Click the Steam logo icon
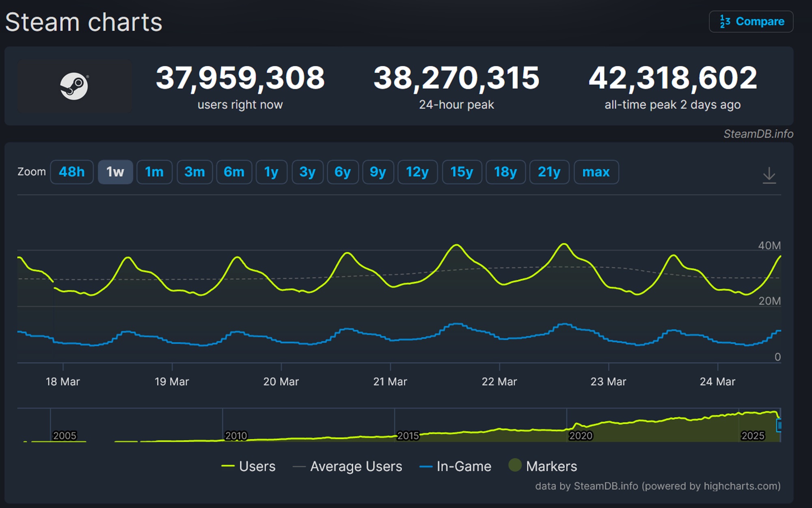This screenshot has height=508, width=812. click(74, 86)
